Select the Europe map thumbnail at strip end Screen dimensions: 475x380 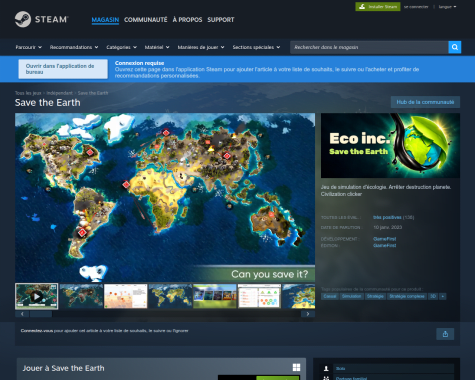pyautogui.click(x=299, y=296)
